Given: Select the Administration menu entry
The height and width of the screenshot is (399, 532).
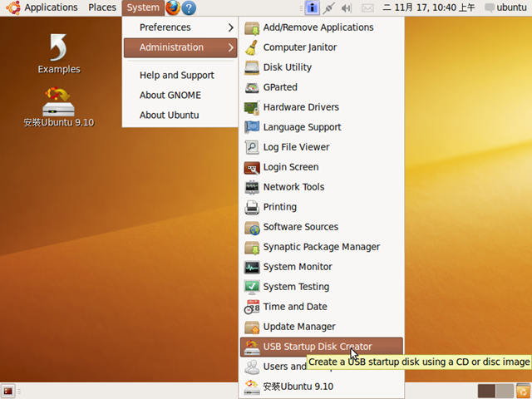Looking at the screenshot, I should pos(180,47).
